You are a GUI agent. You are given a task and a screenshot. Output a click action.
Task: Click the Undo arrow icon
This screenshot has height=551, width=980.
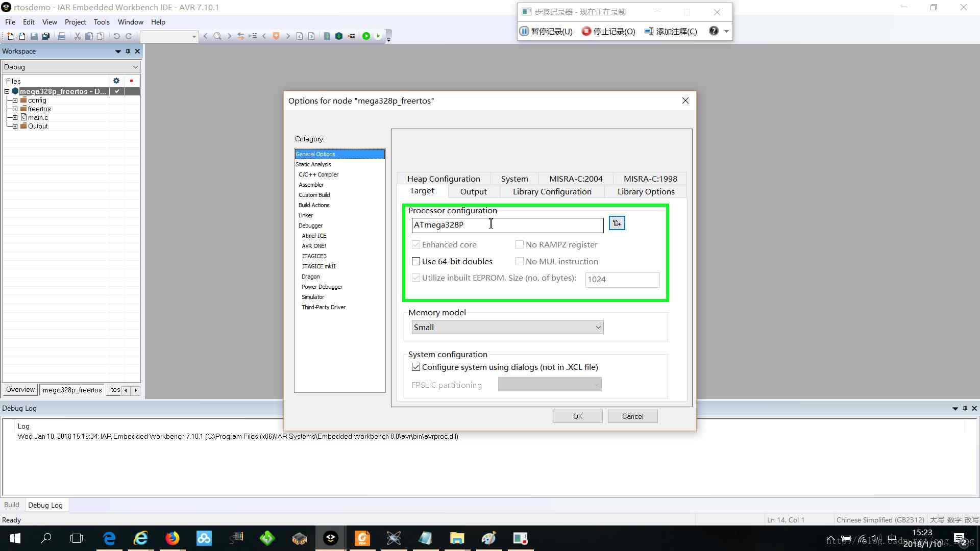coord(116,36)
